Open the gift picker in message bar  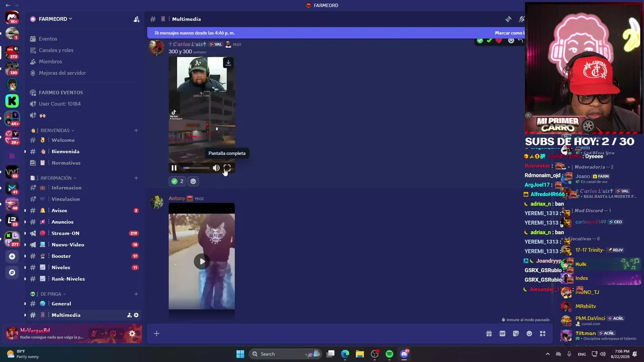click(x=489, y=333)
